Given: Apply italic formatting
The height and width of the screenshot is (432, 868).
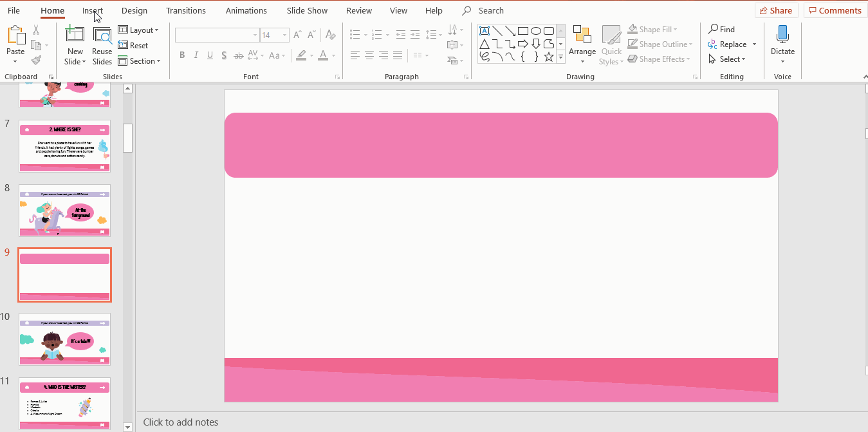Looking at the screenshot, I should coord(196,55).
